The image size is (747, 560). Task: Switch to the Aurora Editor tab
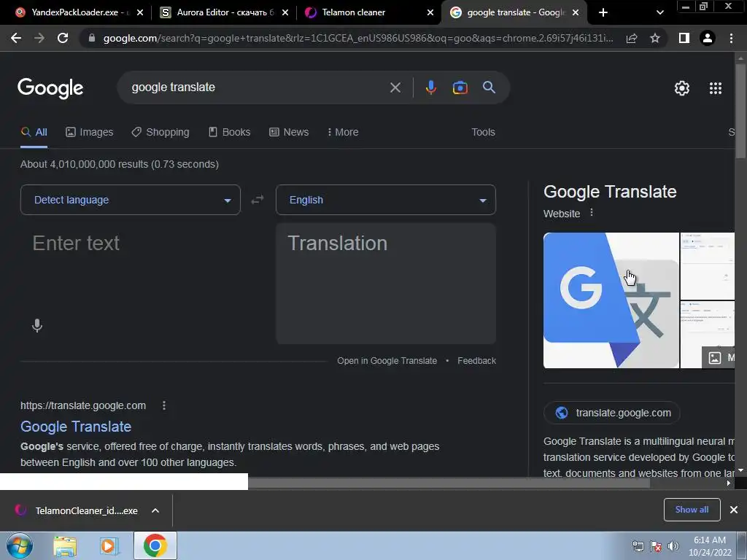pos(218,12)
